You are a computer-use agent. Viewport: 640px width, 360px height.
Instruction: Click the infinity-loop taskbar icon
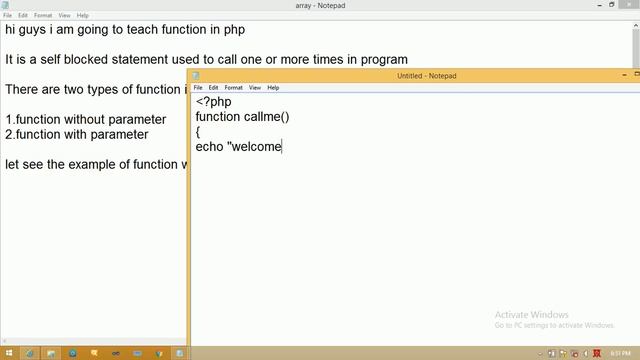pos(116,353)
